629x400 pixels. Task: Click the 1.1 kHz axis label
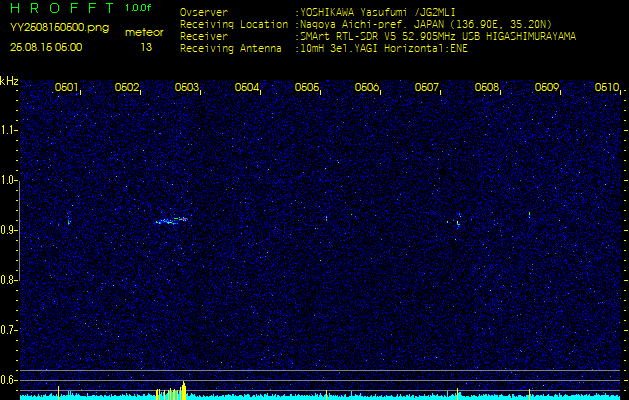pyautogui.click(x=8, y=130)
